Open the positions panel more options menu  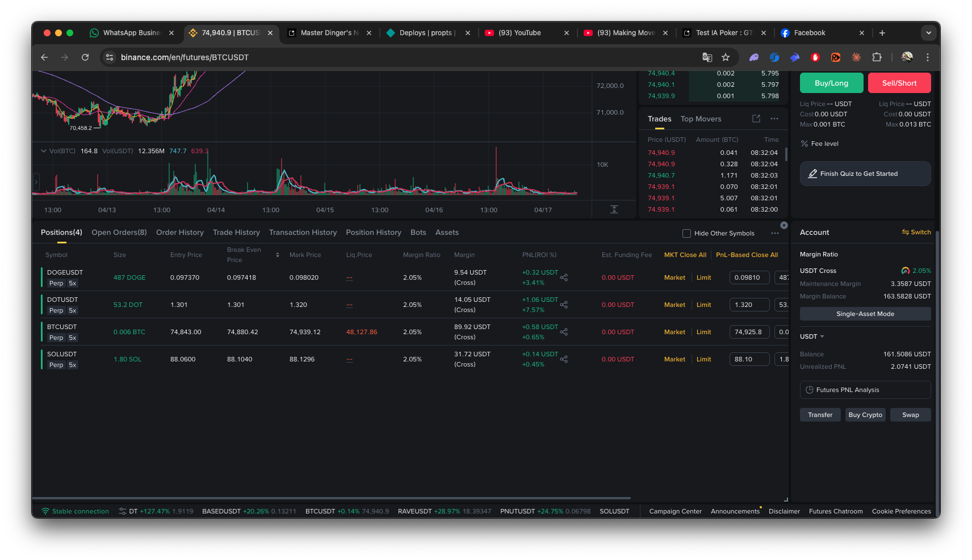click(x=775, y=233)
